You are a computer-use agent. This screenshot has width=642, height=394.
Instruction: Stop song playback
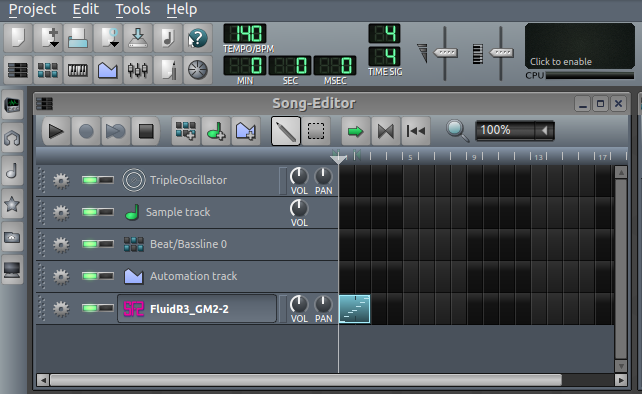[x=146, y=131]
